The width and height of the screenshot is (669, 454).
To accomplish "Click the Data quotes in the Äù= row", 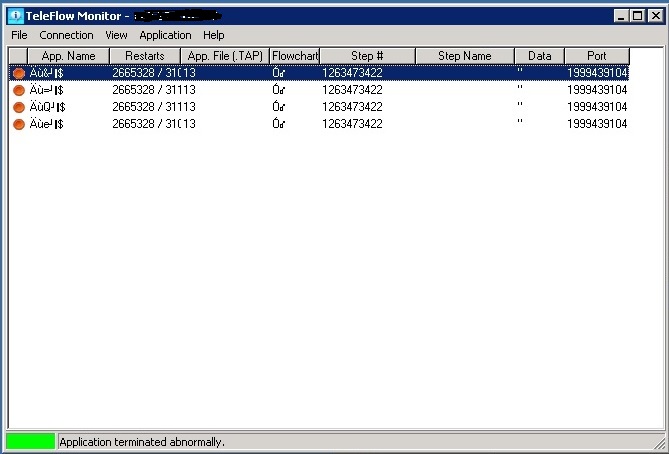I will tap(520, 87).
